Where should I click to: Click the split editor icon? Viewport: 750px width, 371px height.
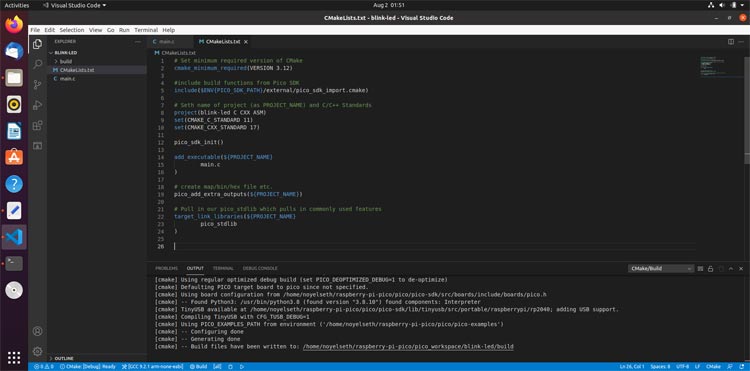pos(730,42)
